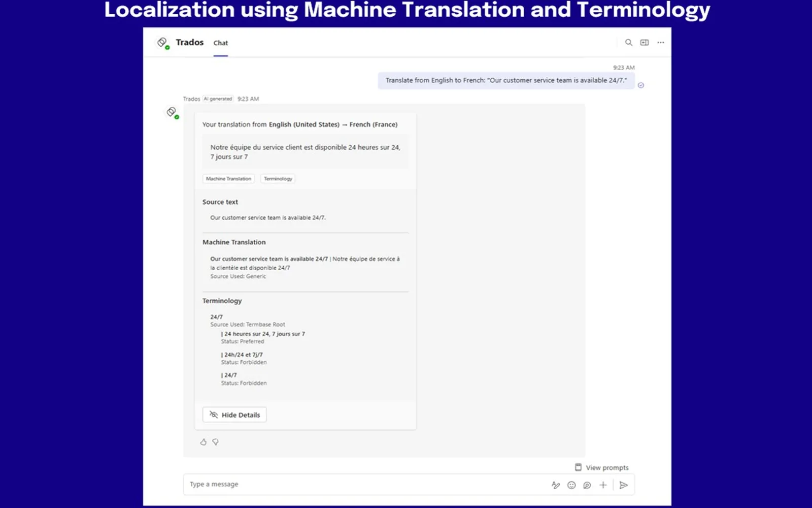
Task: Click the Hide Details button
Action: coord(234,415)
